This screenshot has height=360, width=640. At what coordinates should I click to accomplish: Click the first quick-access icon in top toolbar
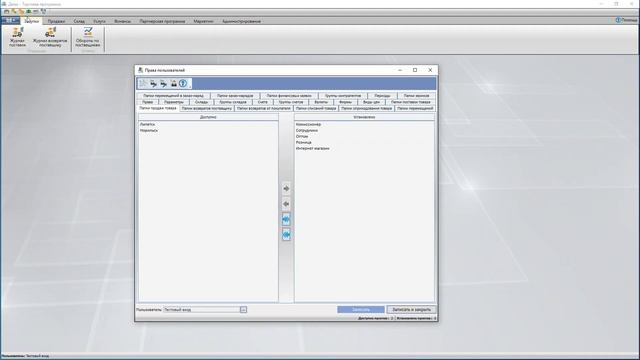pyautogui.click(x=7, y=11)
